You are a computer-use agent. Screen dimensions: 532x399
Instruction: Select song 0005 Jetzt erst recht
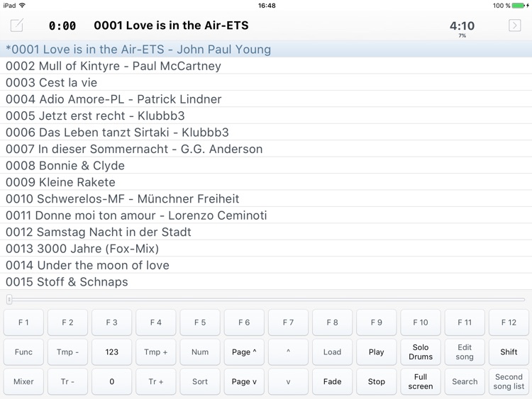point(266,116)
